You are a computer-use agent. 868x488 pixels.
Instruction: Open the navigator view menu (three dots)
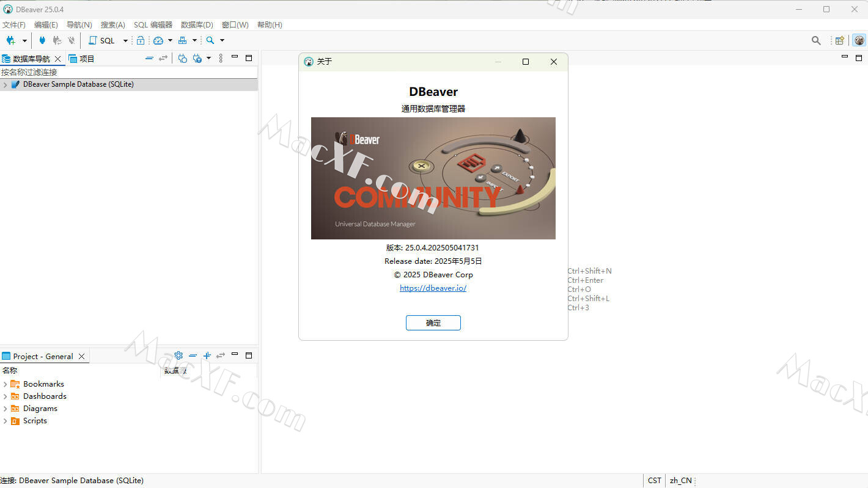click(221, 58)
